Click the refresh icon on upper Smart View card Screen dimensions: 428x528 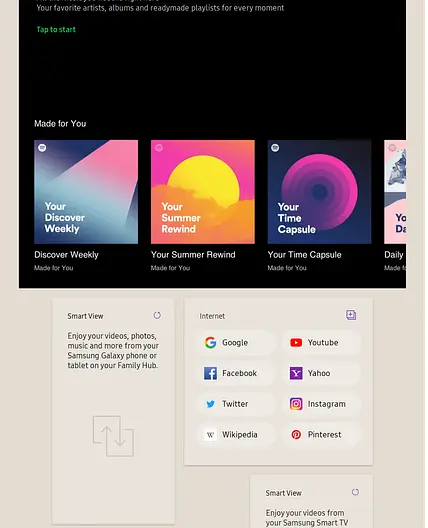point(157,315)
